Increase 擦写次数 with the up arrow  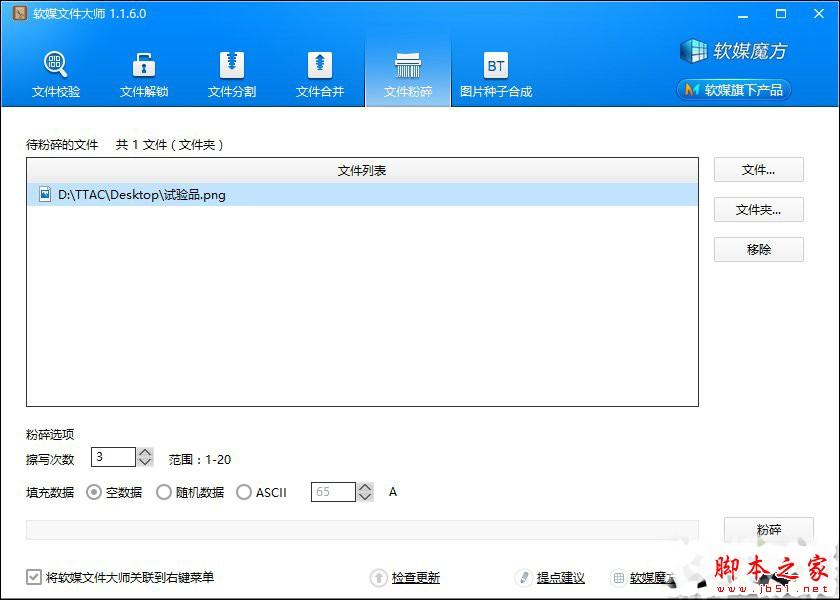coord(143,451)
